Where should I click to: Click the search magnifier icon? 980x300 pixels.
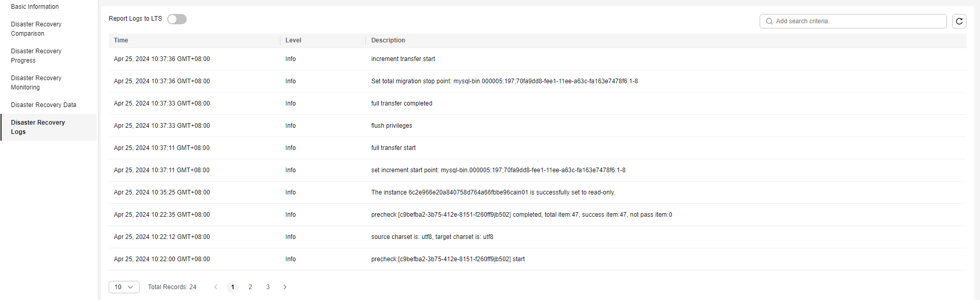769,21
